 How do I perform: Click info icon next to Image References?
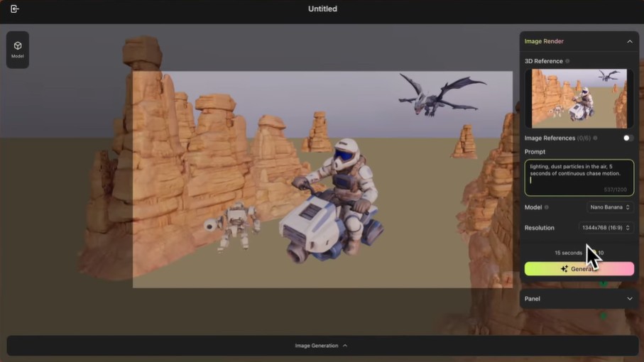(595, 138)
